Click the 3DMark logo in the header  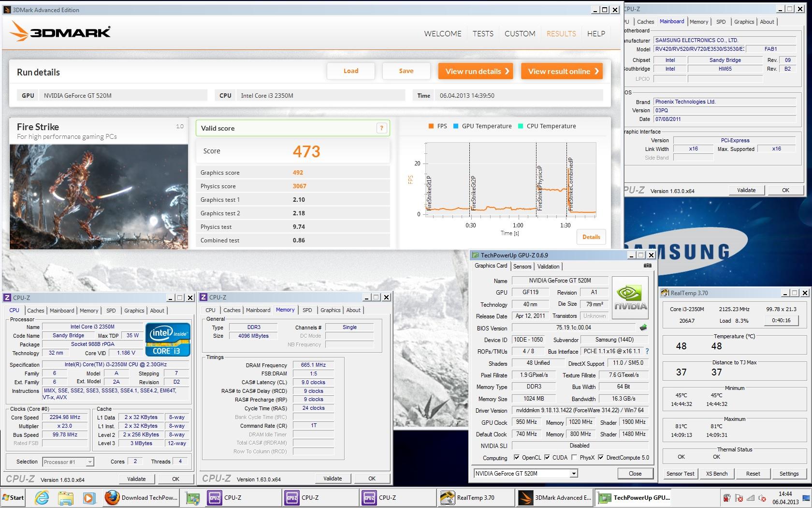(x=60, y=32)
